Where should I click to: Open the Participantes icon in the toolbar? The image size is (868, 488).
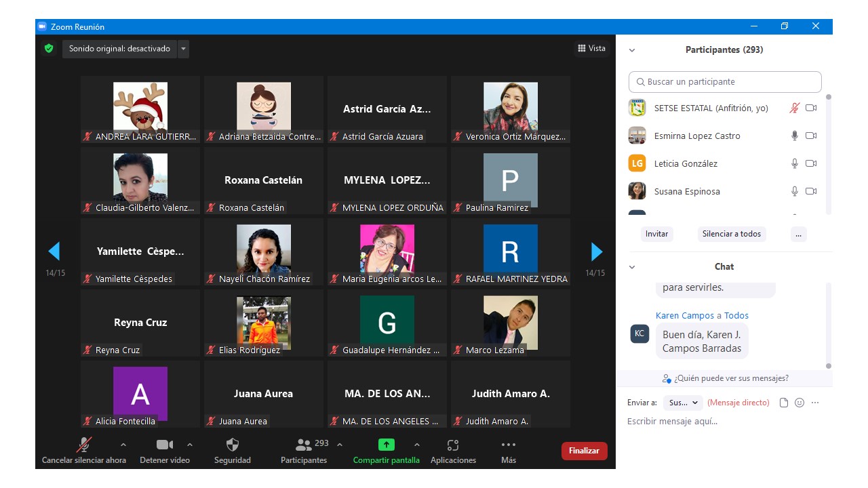[x=304, y=445]
